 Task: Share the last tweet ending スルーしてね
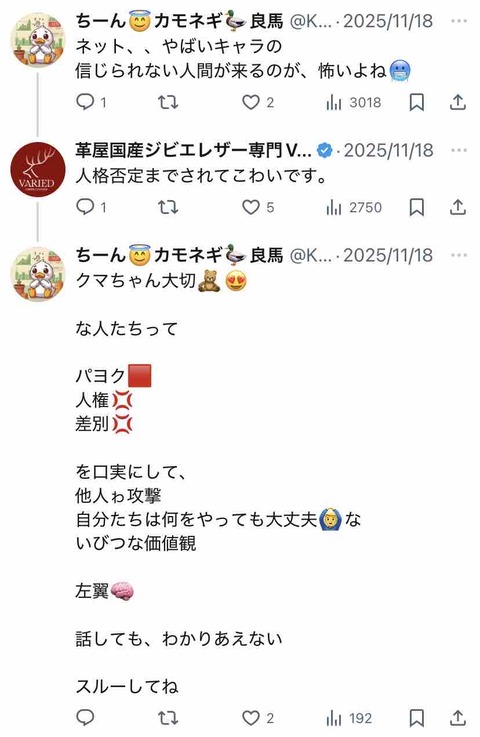tap(457, 718)
